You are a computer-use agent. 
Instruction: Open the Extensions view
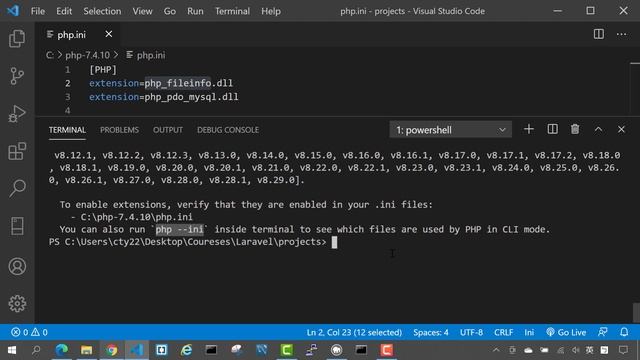point(17,151)
